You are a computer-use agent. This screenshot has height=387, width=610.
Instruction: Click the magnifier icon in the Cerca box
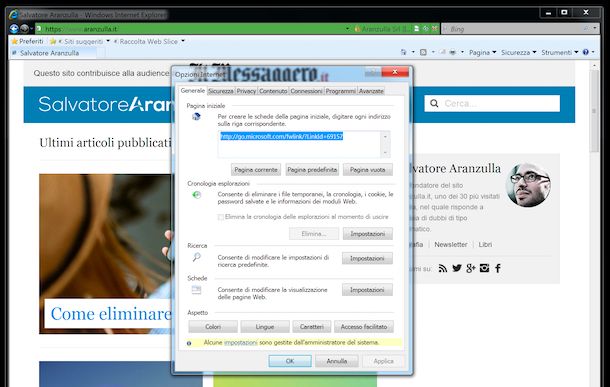434,103
